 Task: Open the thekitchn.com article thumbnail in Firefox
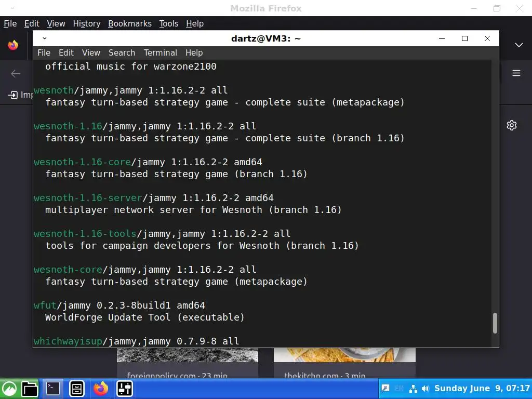pos(344,355)
